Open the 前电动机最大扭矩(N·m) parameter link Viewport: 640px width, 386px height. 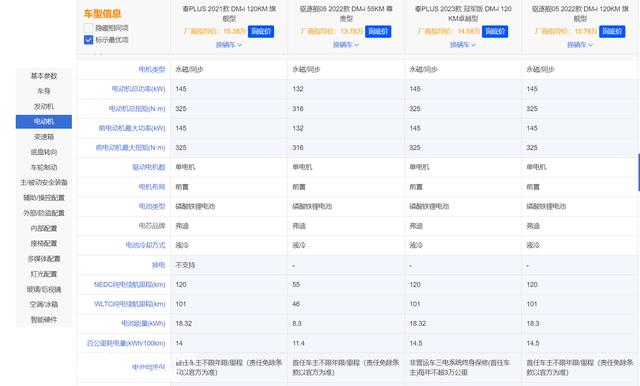pyautogui.click(x=131, y=148)
